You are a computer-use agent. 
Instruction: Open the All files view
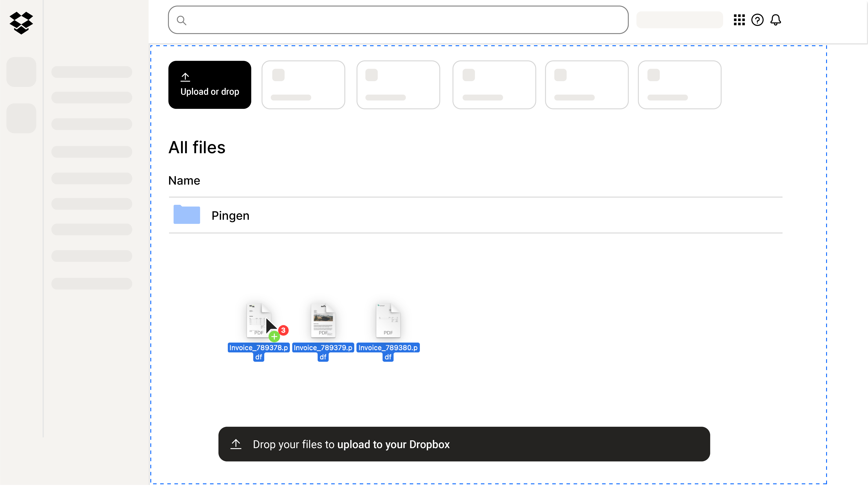point(197,147)
